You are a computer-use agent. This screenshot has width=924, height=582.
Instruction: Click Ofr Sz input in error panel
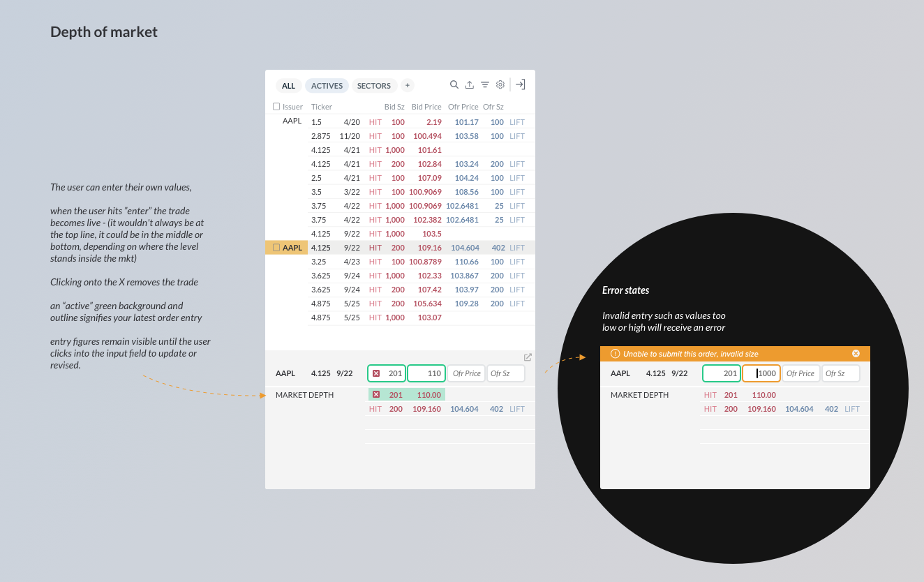841,373
